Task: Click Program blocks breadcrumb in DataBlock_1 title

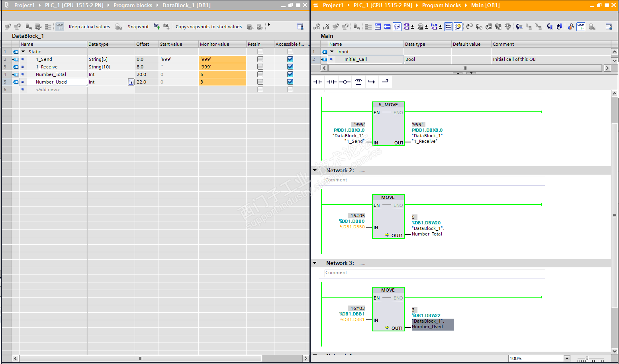Action: tap(133, 5)
